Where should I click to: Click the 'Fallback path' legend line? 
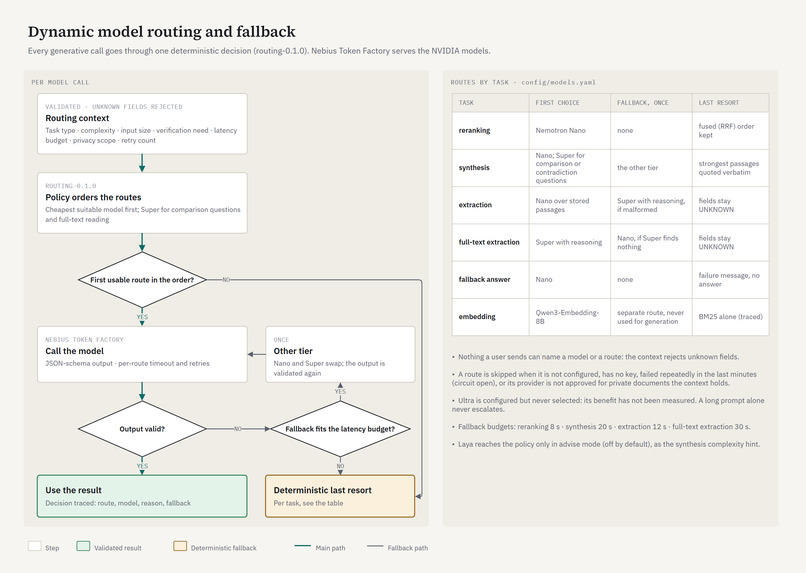tap(375, 546)
